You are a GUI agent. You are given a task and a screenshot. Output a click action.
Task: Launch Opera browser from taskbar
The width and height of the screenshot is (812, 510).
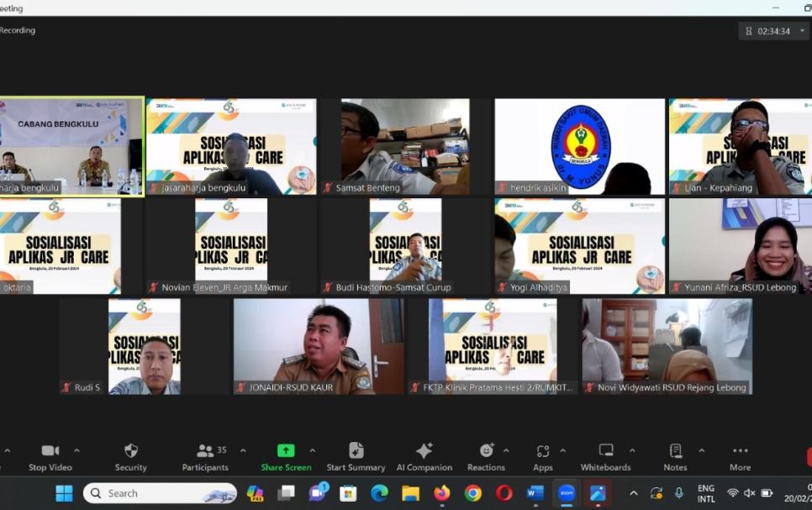(504, 493)
